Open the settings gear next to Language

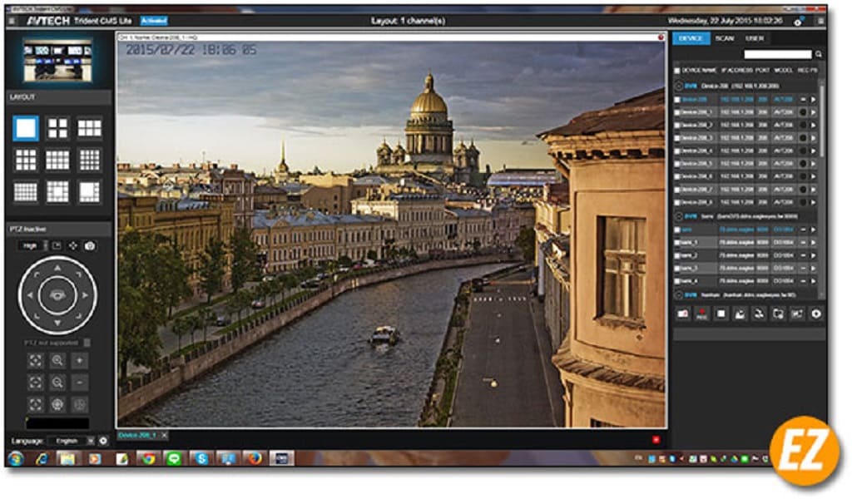point(103,441)
